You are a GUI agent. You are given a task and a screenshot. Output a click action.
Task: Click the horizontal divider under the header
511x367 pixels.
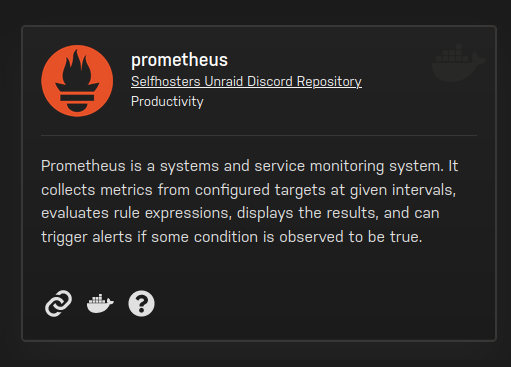[259, 135]
